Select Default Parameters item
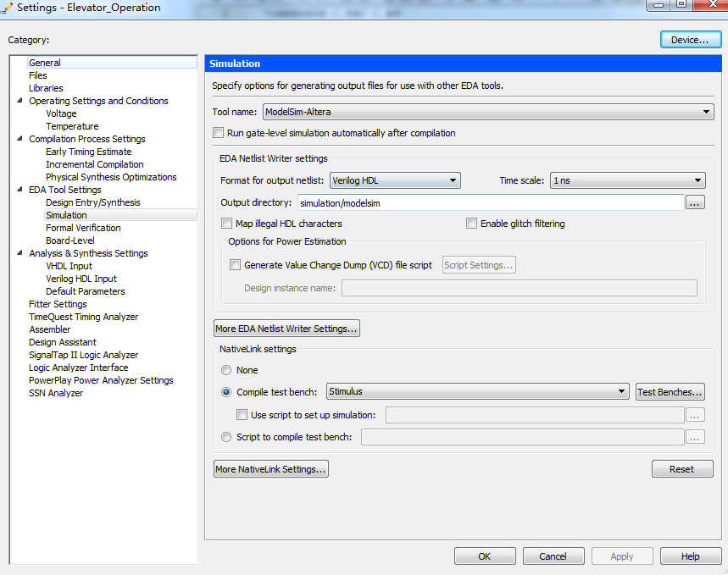This screenshot has width=728, height=575. [x=86, y=291]
